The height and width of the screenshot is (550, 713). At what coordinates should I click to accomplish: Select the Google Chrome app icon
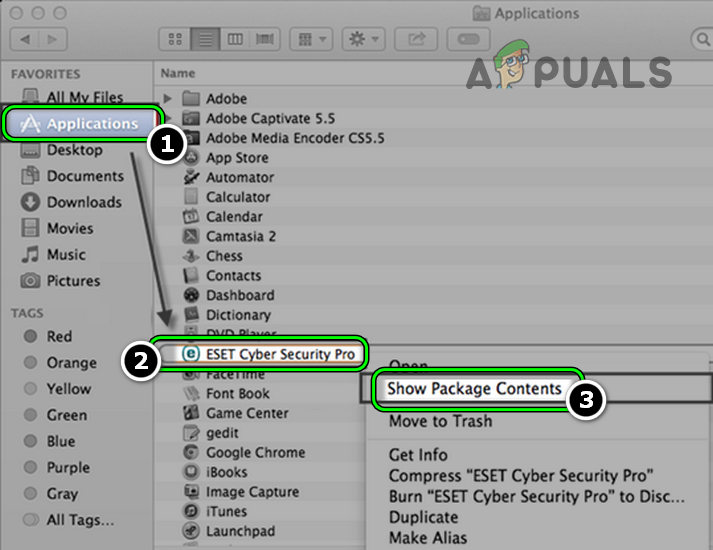191,452
